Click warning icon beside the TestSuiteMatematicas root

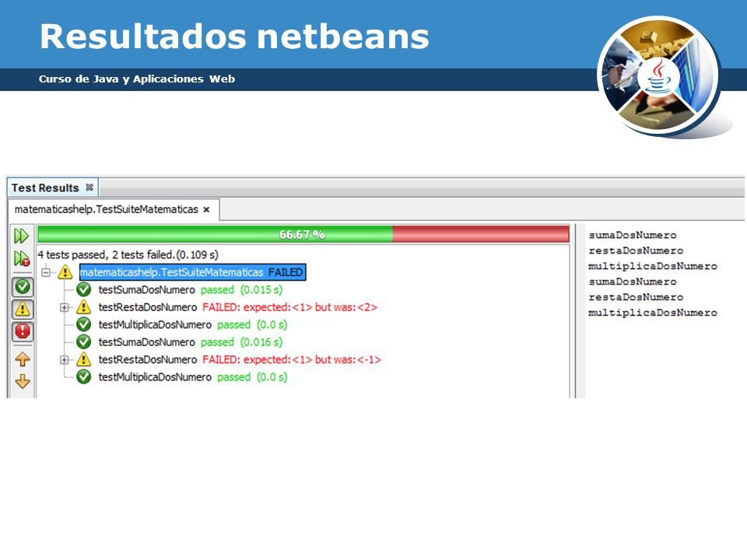pos(65,272)
